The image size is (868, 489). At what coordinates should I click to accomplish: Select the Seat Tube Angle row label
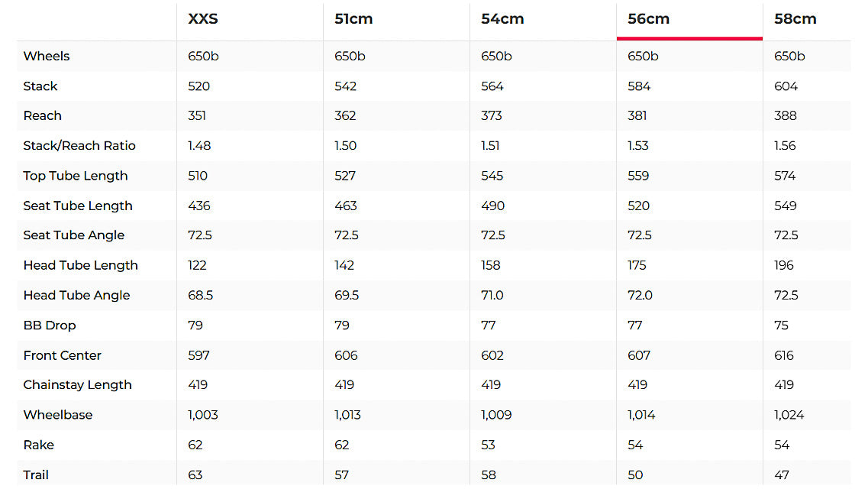(x=74, y=235)
